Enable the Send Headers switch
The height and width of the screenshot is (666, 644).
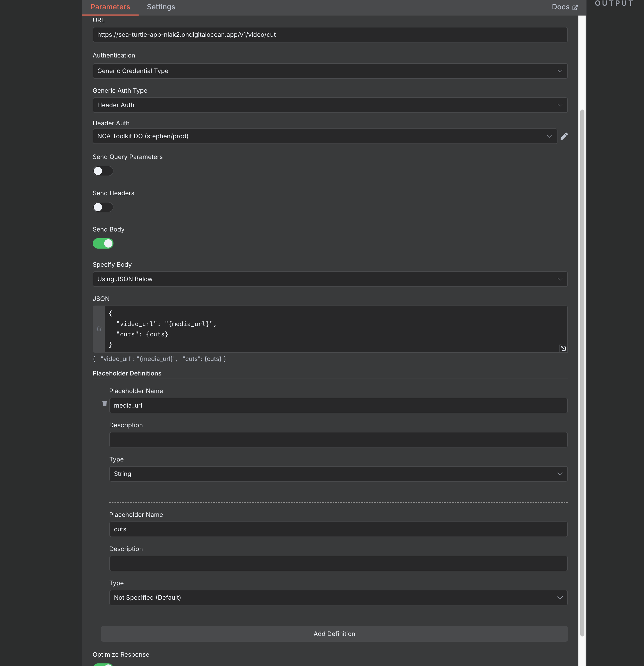coord(103,207)
